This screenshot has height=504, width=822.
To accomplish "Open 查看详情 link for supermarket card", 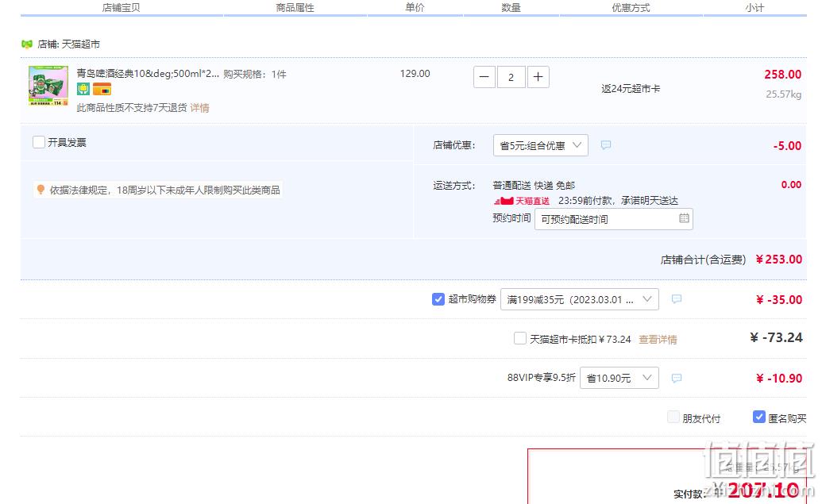I will pos(658,340).
